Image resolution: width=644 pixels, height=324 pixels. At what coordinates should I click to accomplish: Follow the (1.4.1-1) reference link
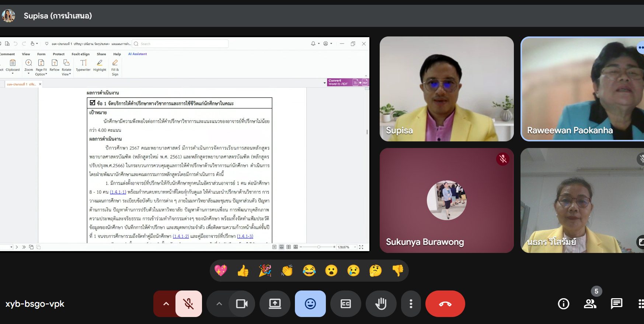[118, 192]
